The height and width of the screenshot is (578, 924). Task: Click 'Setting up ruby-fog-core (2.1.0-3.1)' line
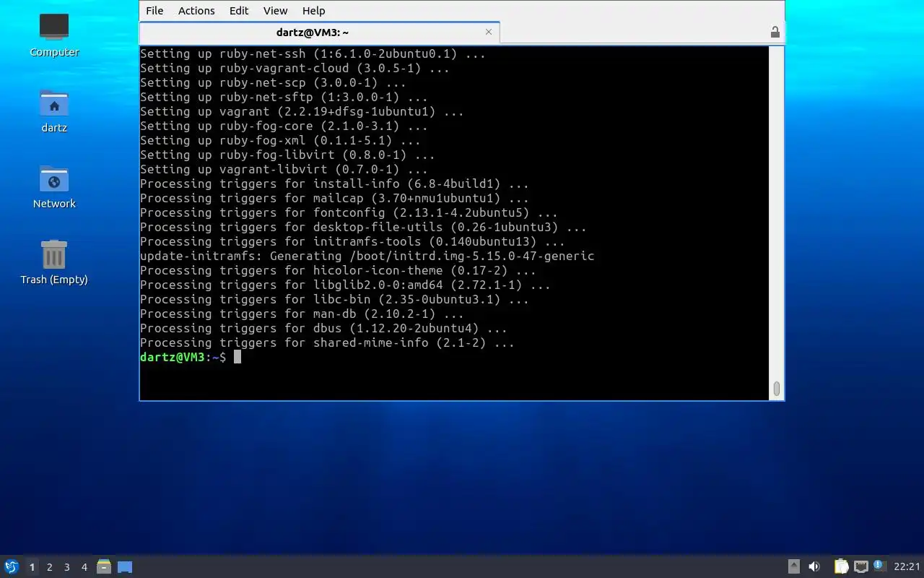pos(284,126)
